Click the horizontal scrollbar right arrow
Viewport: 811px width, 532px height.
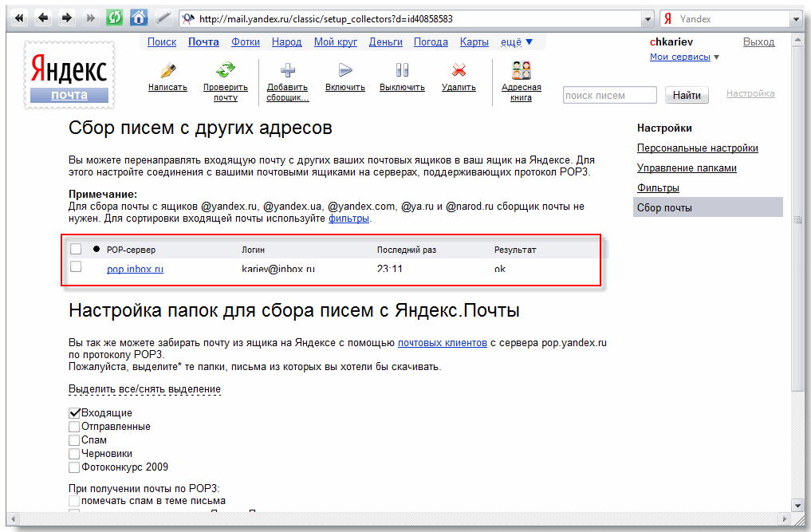(785, 518)
